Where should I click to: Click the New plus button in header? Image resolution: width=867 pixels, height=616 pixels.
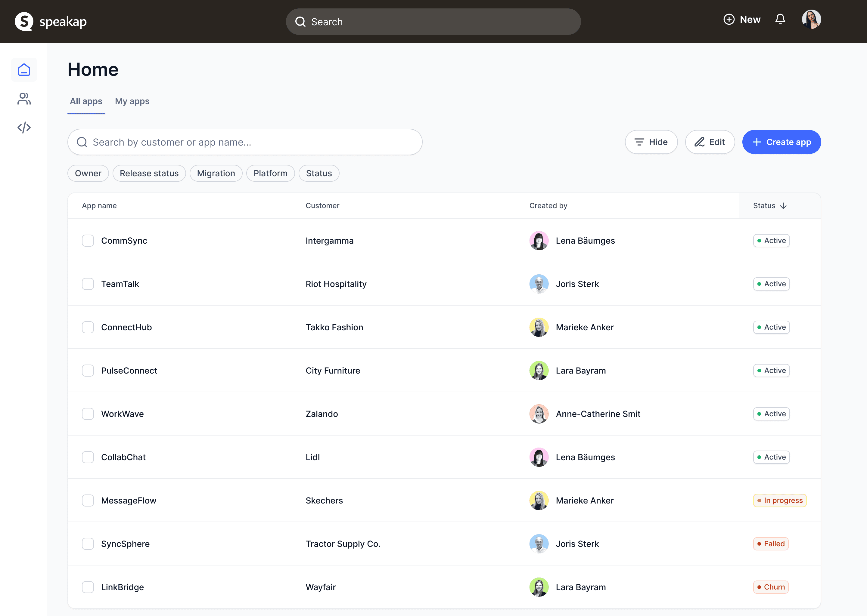click(742, 19)
